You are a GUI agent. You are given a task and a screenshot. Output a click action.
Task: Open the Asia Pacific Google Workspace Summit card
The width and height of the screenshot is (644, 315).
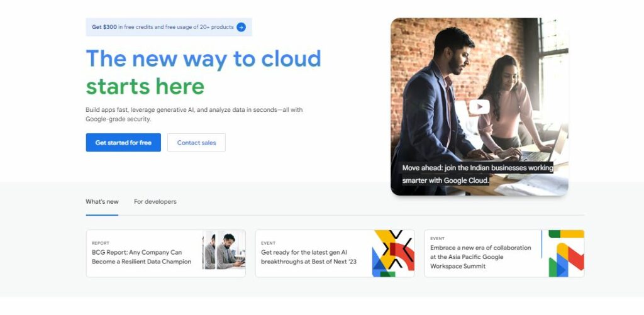[x=504, y=253]
